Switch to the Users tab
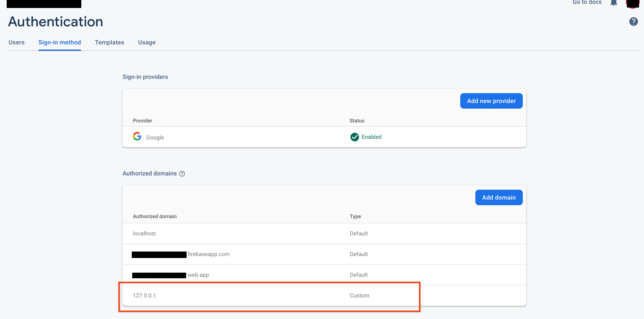 (17, 42)
